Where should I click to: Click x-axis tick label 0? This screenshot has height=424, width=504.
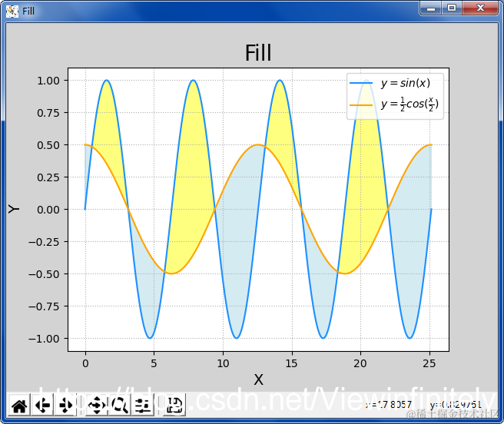click(85, 363)
